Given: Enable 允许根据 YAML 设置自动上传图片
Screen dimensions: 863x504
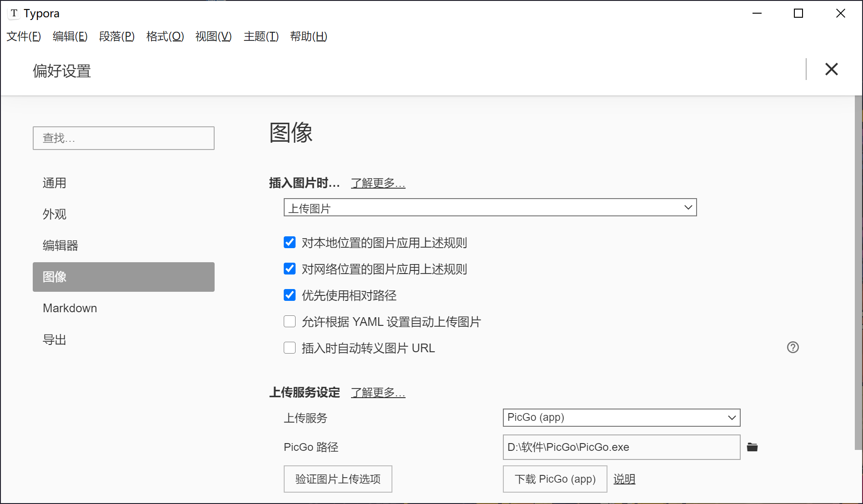Looking at the screenshot, I should pyautogui.click(x=290, y=322).
